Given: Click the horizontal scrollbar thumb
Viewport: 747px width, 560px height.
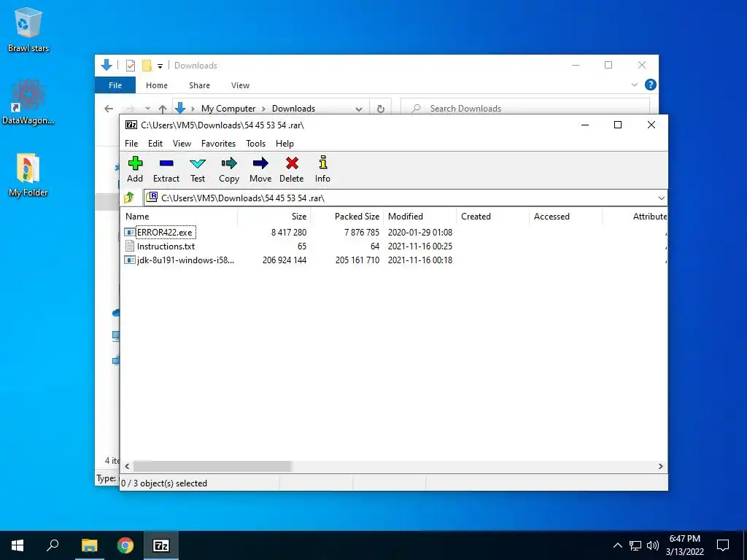Looking at the screenshot, I should (212, 466).
